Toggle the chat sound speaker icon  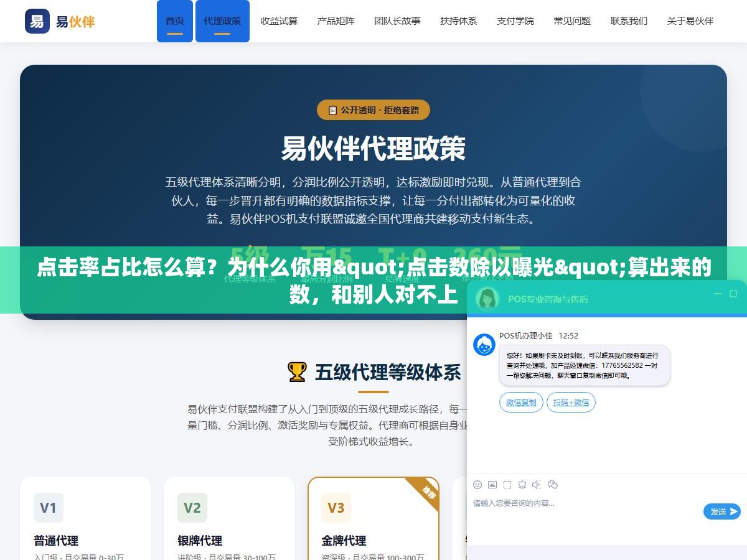pos(537,484)
